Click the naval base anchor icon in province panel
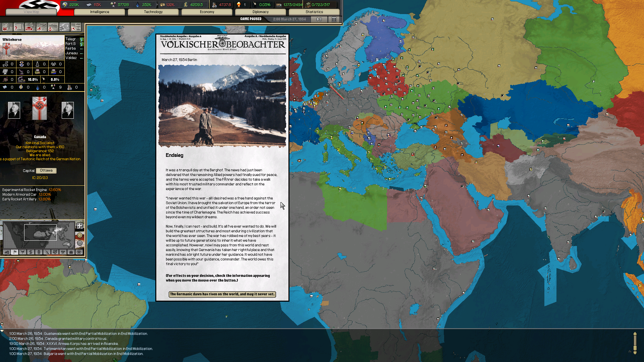This screenshot has height=362, width=644. coord(21,64)
